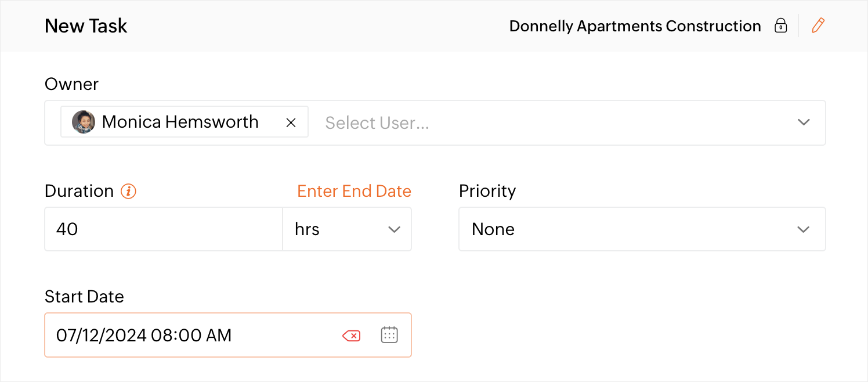868x382 pixels.
Task: Click the Duration field label
Action: tap(79, 191)
